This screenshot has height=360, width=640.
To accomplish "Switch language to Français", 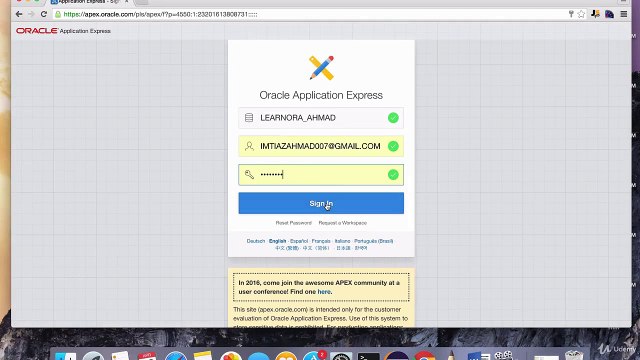I will 321,241.
